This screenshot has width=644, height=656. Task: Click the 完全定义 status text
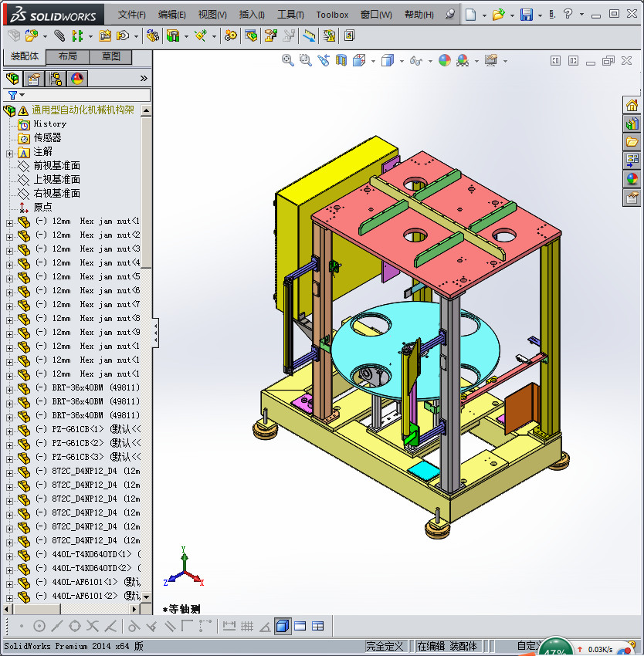[x=385, y=646]
